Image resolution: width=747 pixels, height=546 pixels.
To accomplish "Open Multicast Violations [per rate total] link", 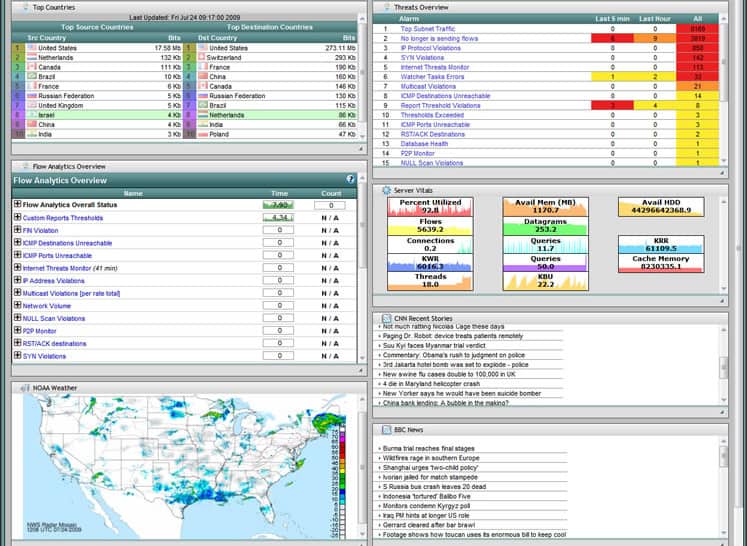I will [71, 293].
